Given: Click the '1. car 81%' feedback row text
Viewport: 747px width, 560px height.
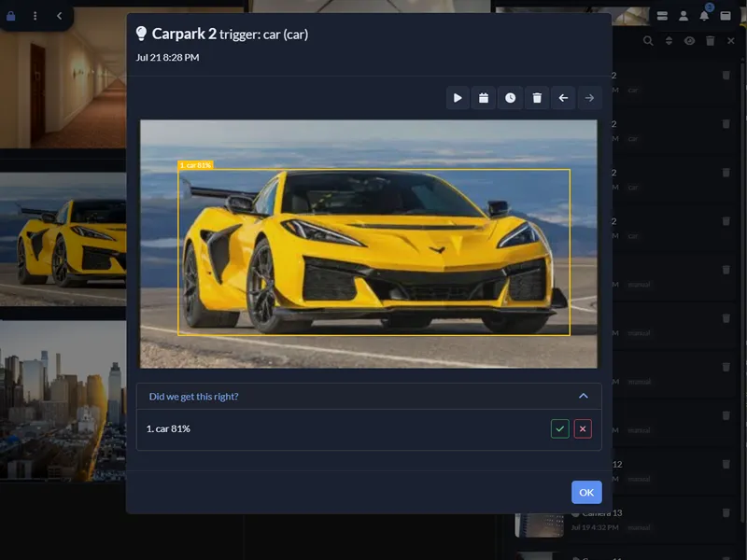Looking at the screenshot, I should point(168,428).
